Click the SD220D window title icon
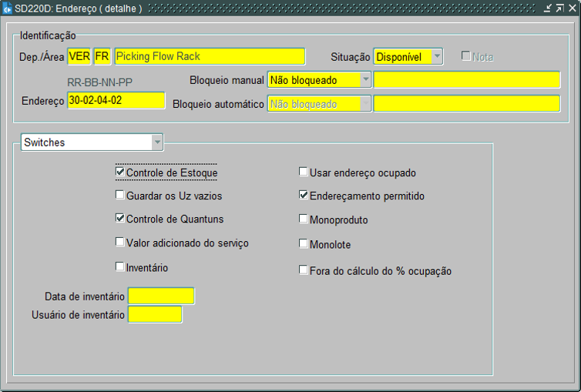 (7, 8)
